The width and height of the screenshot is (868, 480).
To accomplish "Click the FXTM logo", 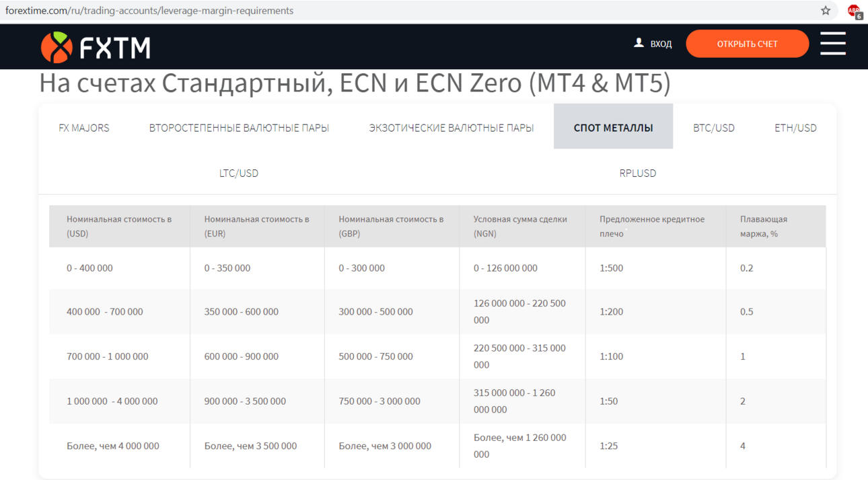I will coord(96,47).
